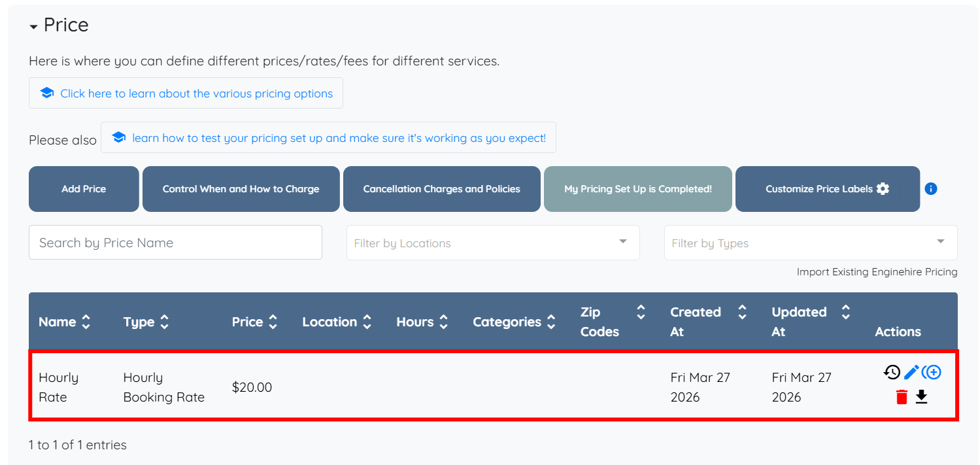This screenshot has height=465, width=980.
Task: Duplicate the Hourly Rate price
Action: 932,372
